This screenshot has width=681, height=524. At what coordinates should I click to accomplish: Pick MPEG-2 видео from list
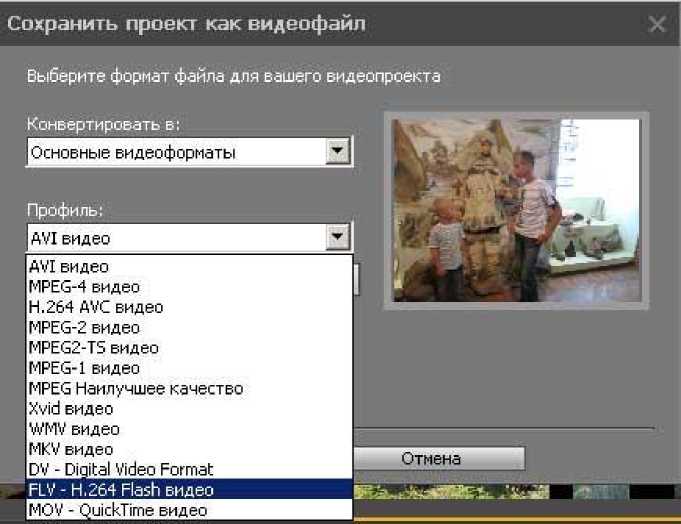[189, 327]
